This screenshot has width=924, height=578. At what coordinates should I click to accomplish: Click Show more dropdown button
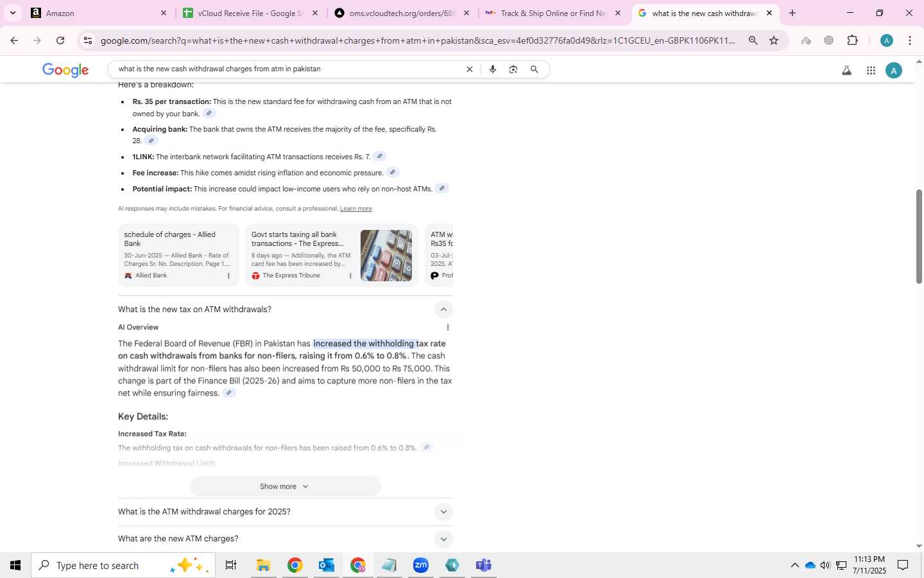(x=285, y=486)
